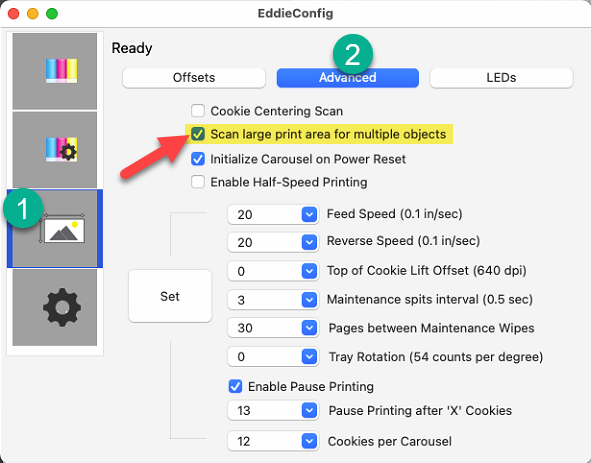Uncheck Scan large print area for multiple objects
The height and width of the screenshot is (463, 591).
click(198, 134)
